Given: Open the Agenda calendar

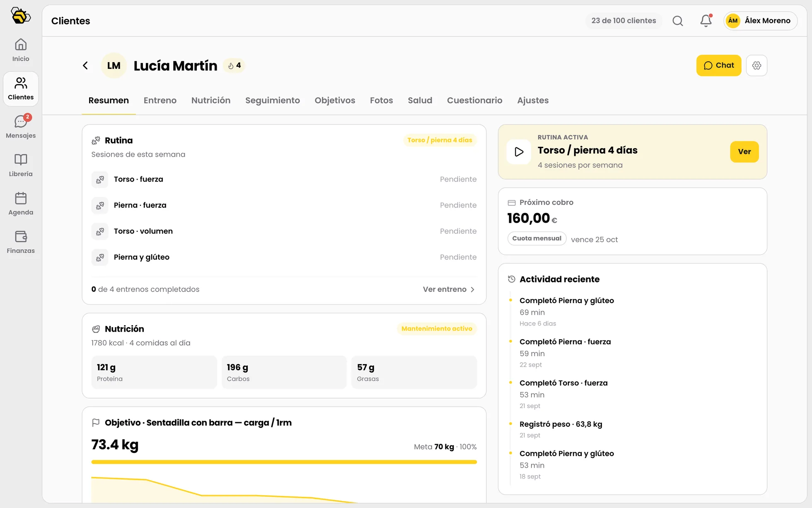Looking at the screenshot, I should tap(21, 204).
